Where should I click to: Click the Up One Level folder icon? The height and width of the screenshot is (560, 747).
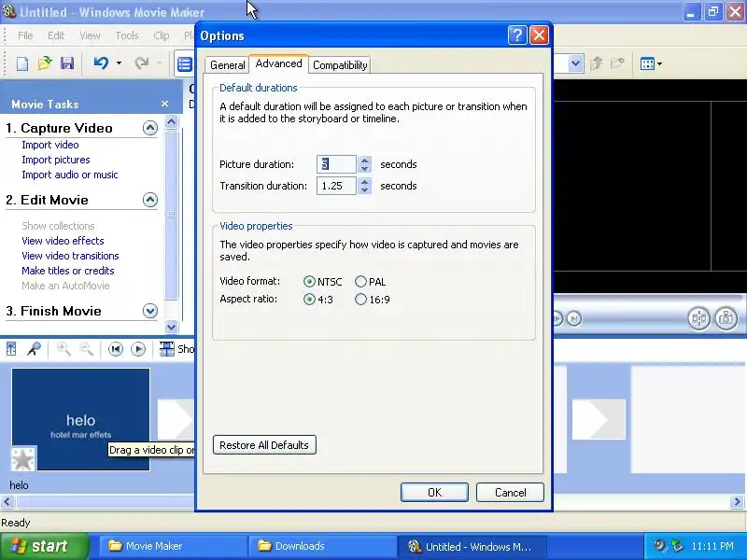(596, 63)
